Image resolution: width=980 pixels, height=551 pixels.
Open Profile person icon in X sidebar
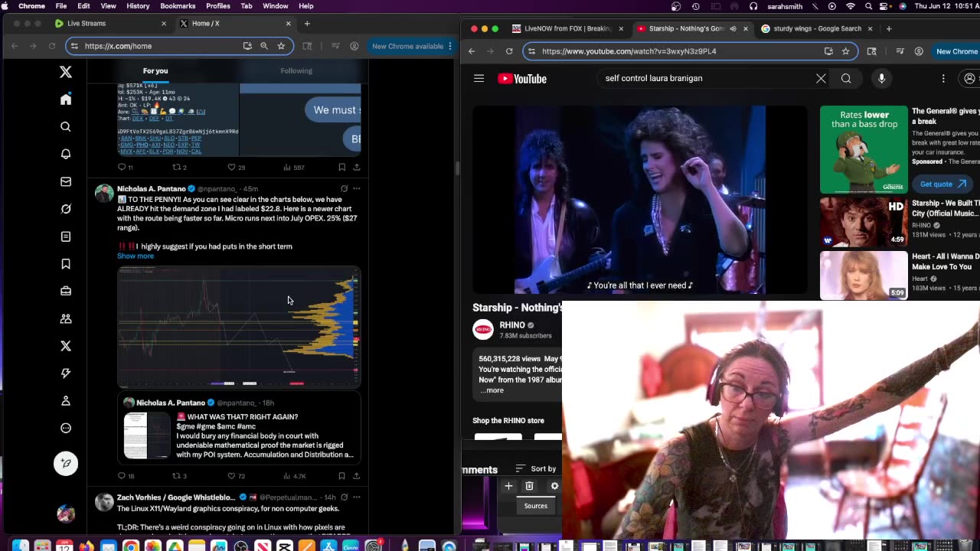coord(66,401)
